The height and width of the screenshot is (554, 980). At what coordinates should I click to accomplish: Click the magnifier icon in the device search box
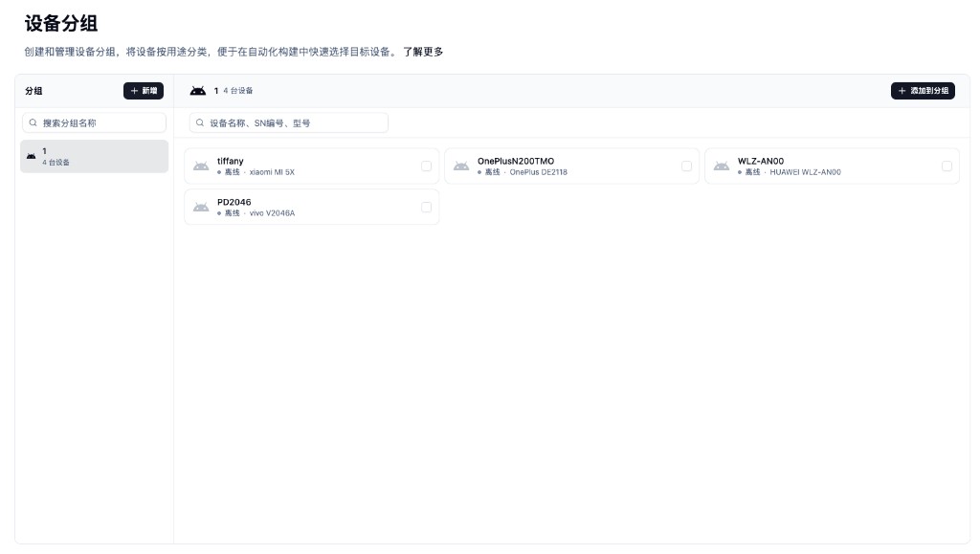pos(199,122)
